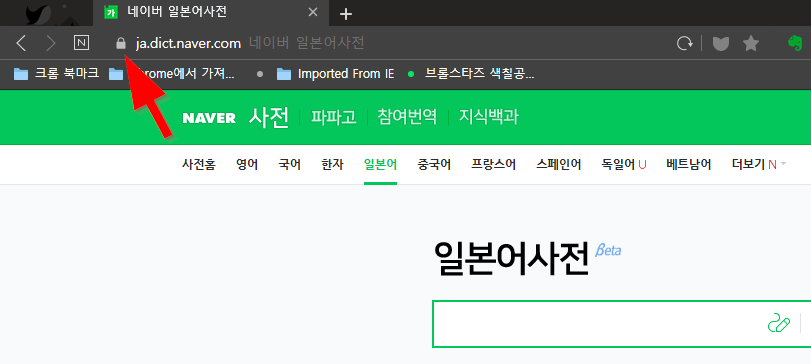Screen dimensions: 811x364
Task: Expand the 더보기 languages dropdown
Action: 759,165
